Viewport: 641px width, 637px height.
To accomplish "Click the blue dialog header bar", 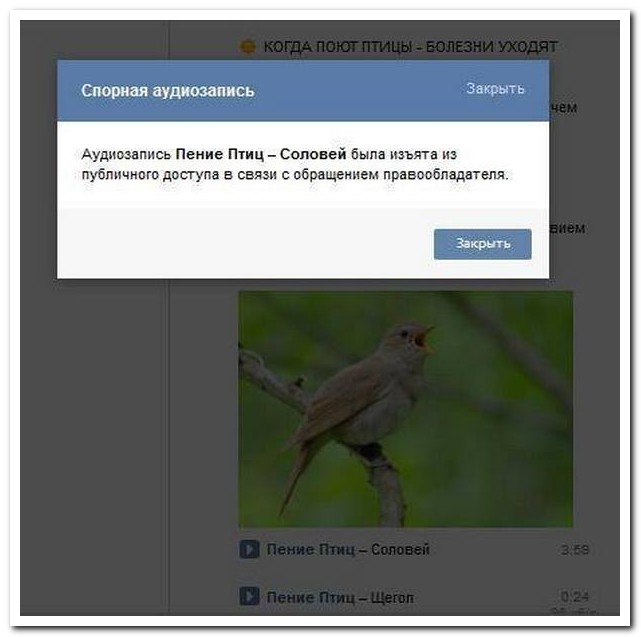I will (x=303, y=90).
